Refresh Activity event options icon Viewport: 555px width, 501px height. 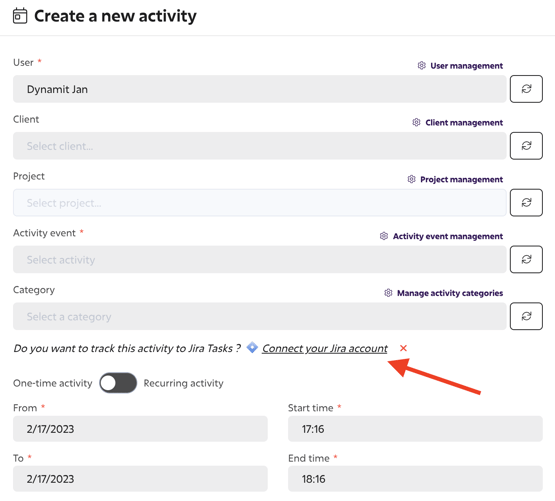click(526, 260)
